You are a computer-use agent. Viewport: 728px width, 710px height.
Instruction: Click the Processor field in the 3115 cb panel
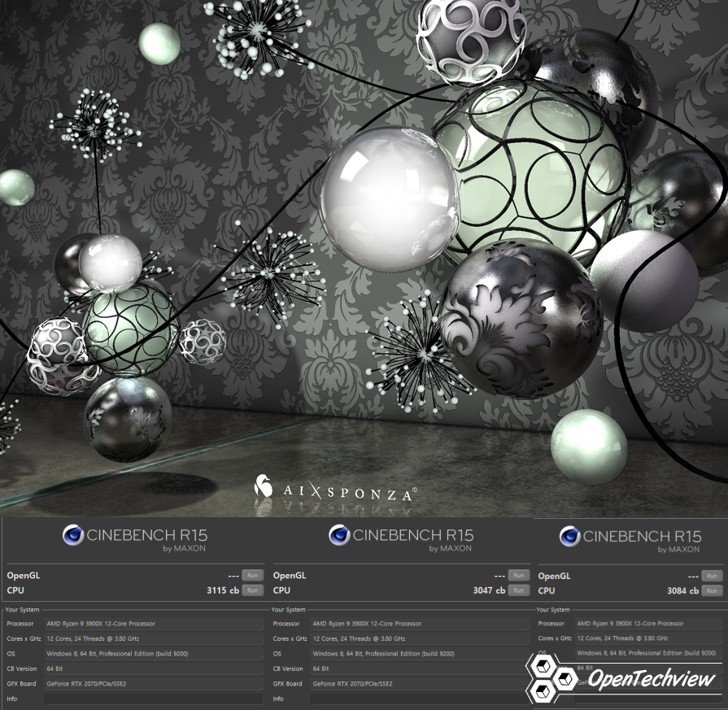[x=154, y=624]
